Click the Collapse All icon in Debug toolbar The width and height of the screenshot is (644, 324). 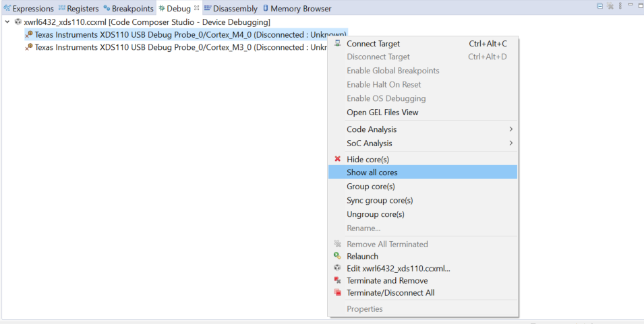point(600,6)
